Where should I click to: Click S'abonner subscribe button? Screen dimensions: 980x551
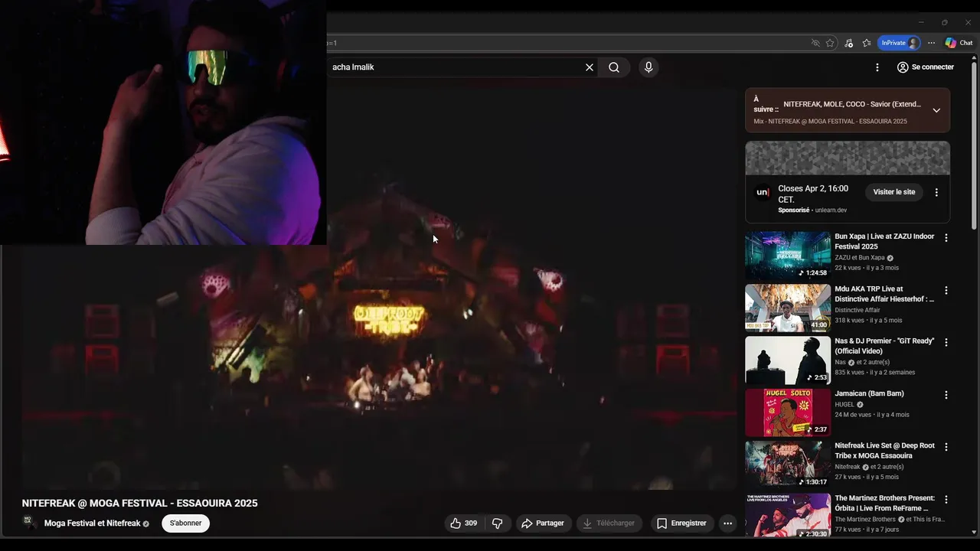[x=185, y=523]
